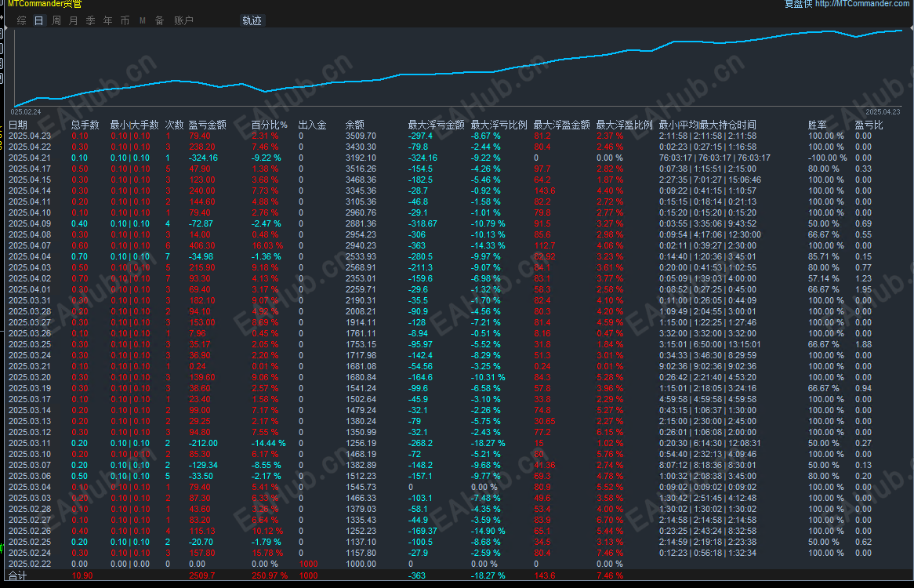Click the 最大浮盈金额 column header
Viewport: 914px width, 588px height.
pyautogui.click(x=562, y=125)
